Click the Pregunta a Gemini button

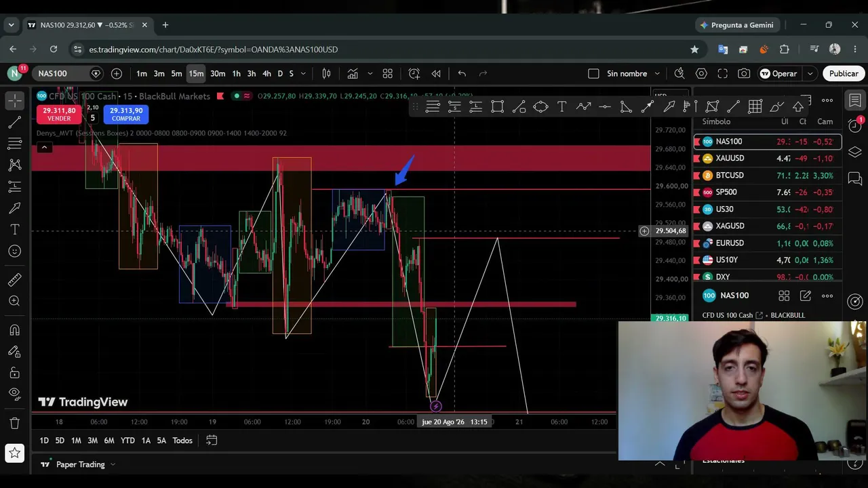pos(736,25)
